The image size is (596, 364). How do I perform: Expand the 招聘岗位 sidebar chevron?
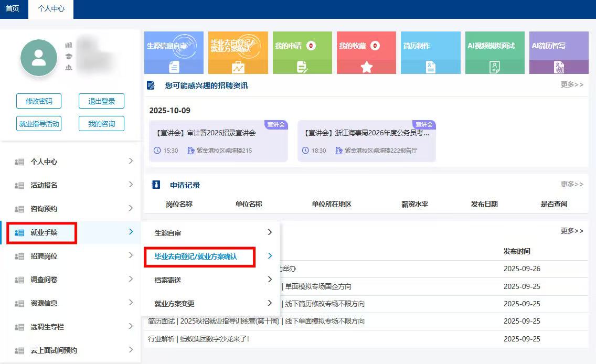(131, 256)
